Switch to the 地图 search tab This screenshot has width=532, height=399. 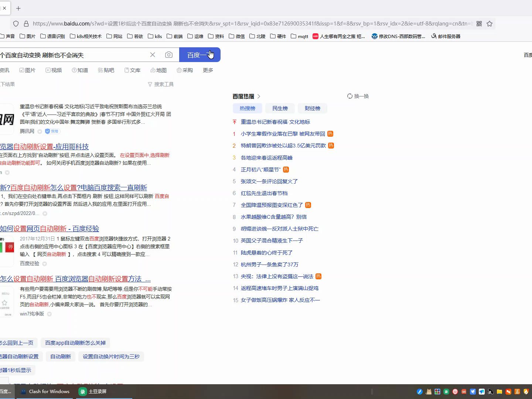[158, 70]
